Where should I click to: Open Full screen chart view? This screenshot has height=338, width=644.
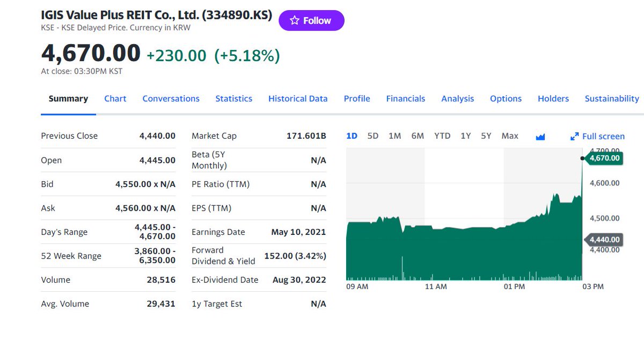(x=597, y=136)
